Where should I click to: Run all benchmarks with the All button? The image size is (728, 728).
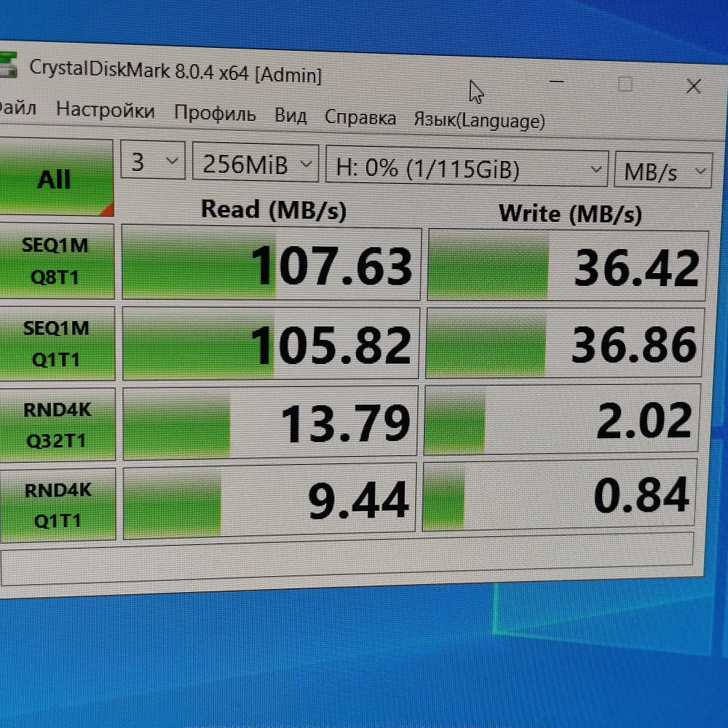56,178
